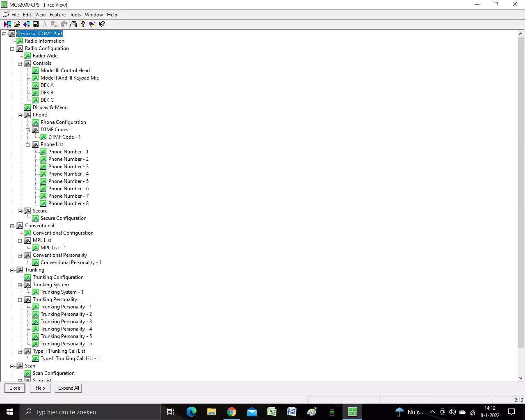Select Conventional Personality - 1
Viewport: 525px width, 420px height.
pos(71,262)
